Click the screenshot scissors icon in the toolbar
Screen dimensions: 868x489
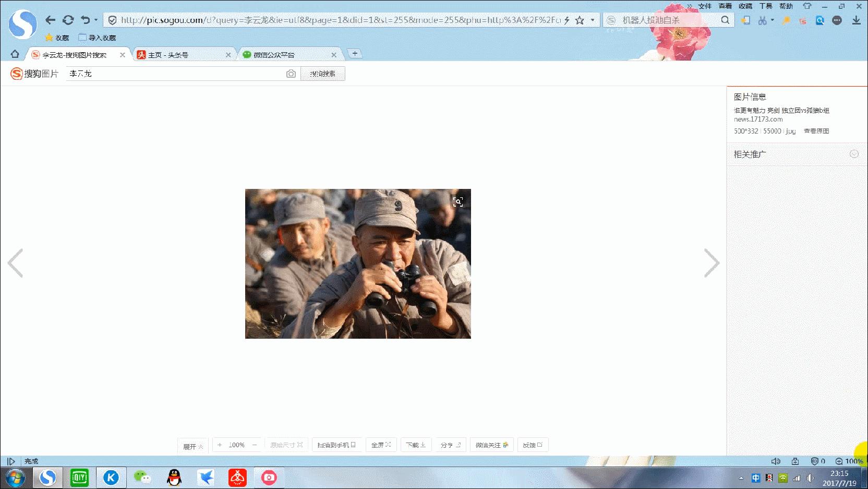click(x=762, y=21)
